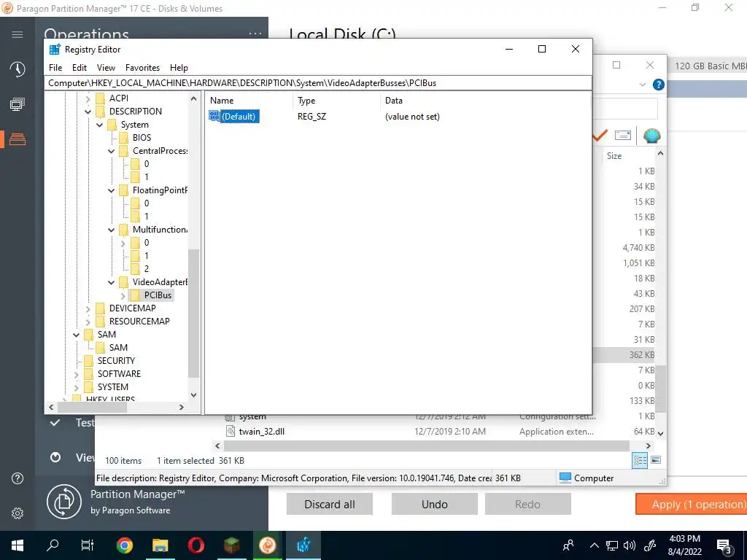747x560 pixels.
Task: Click registry tree horizontal scrollbar
Action: click(94, 407)
